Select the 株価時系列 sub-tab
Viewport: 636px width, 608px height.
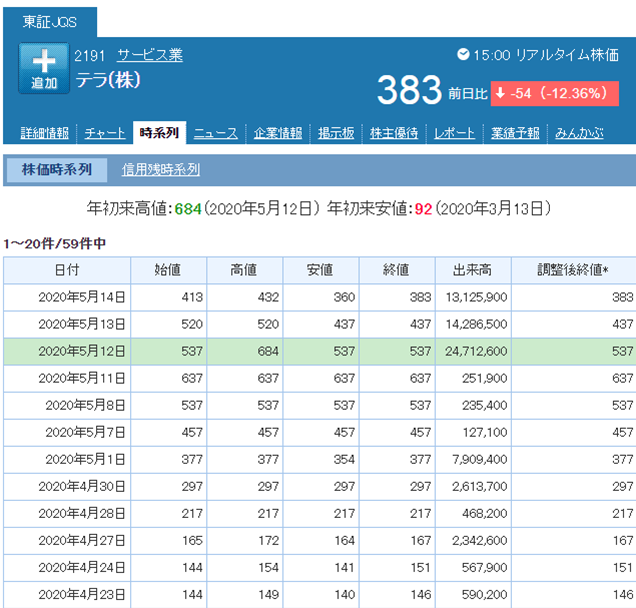57,170
